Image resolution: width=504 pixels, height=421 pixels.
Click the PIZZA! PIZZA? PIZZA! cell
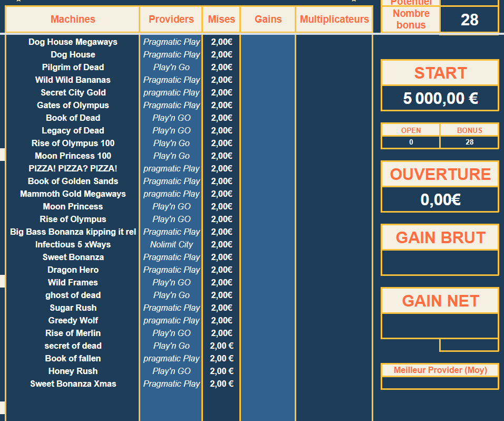73,168
